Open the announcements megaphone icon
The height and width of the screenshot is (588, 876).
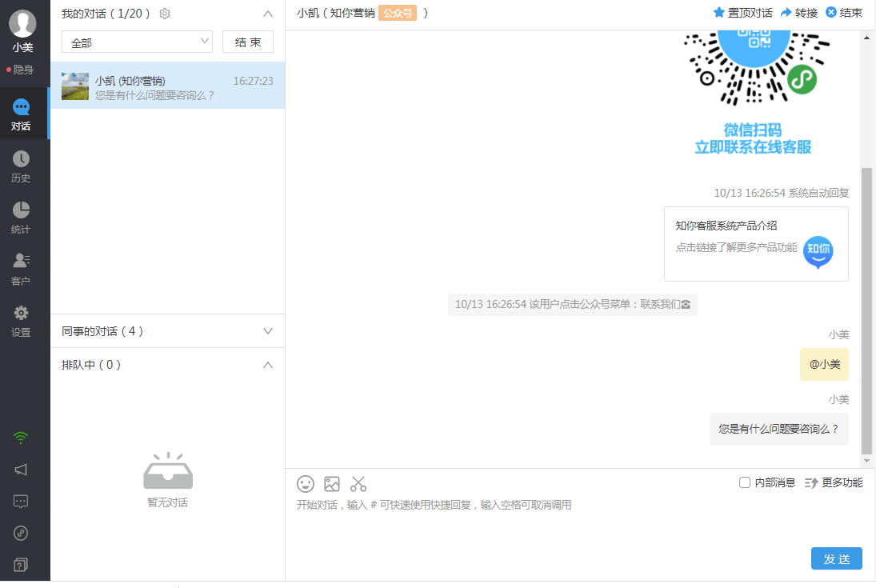[x=21, y=470]
